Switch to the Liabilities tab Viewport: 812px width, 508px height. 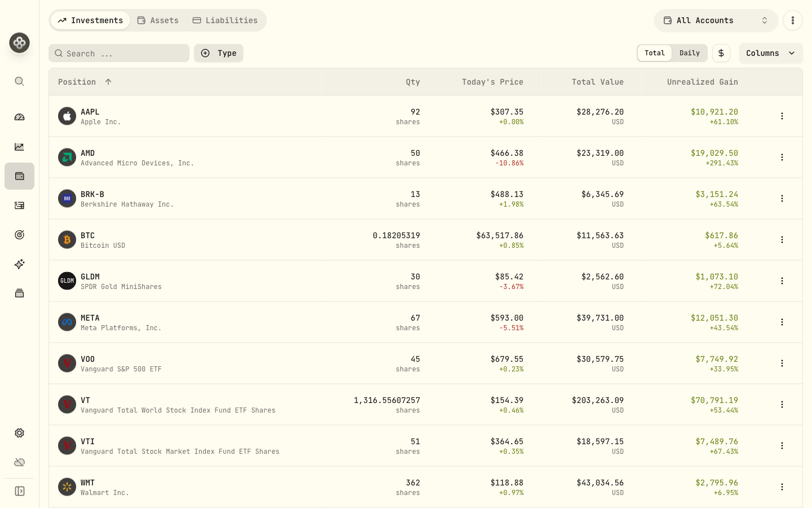[x=225, y=20]
